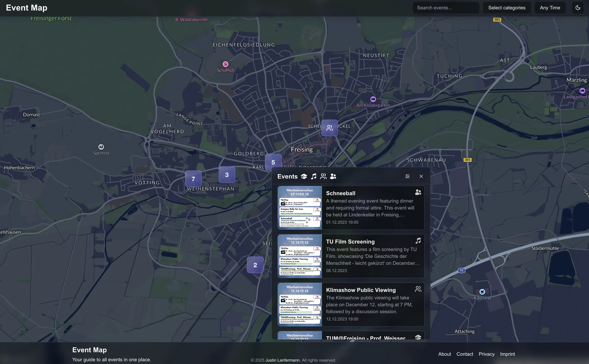Toggle dark mode with the moon icon
The width and height of the screenshot is (589, 364).
pyautogui.click(x=578, y=7)
